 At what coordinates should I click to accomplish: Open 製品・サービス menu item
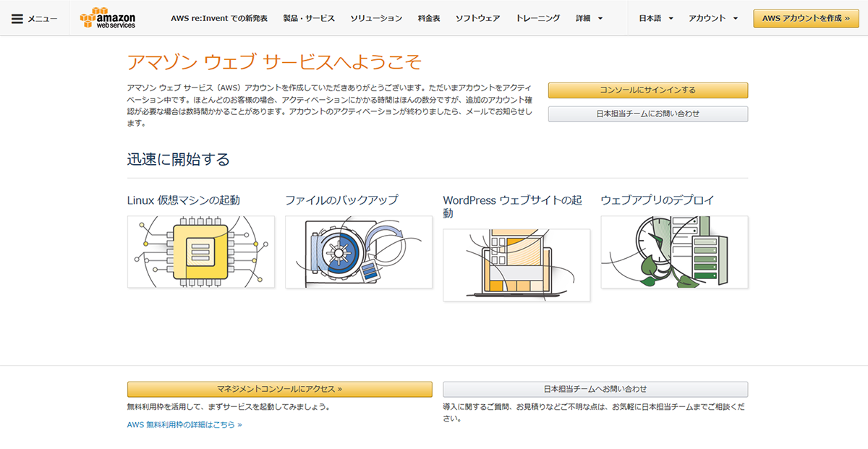[x=309, y=18]
